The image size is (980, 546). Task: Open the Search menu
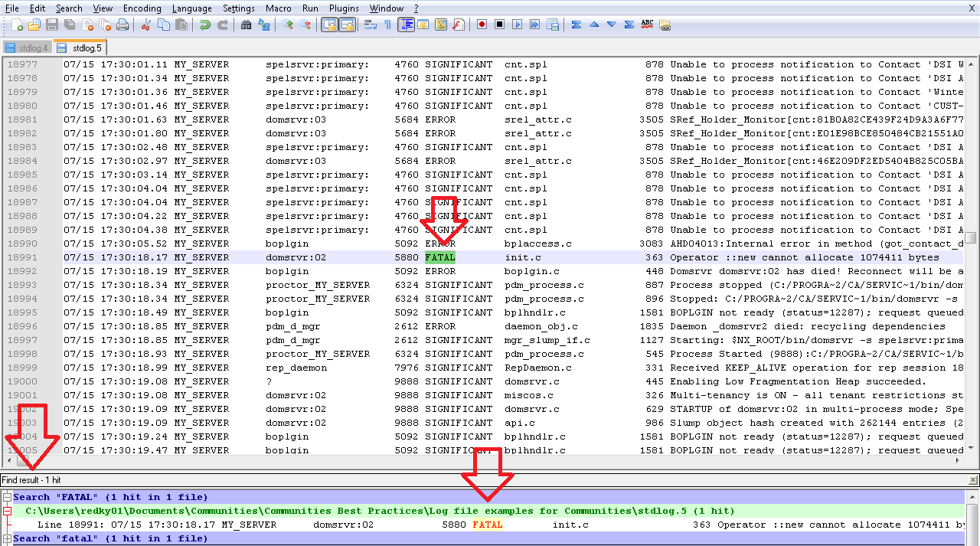coord(69,8)
